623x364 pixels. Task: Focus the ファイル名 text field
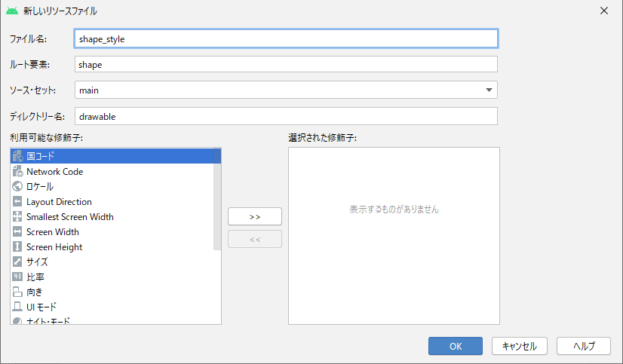pyautogui.click(x=286, y=38)
